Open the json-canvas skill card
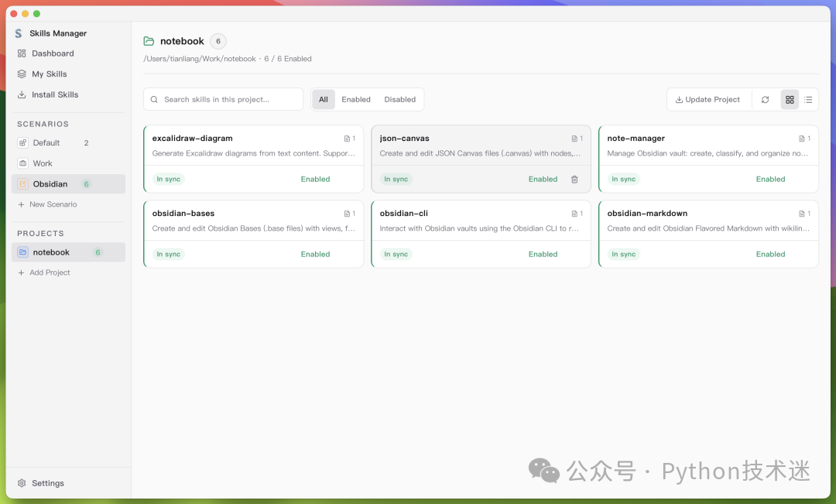This screenshot has width=836, height=504. point(481,159)
